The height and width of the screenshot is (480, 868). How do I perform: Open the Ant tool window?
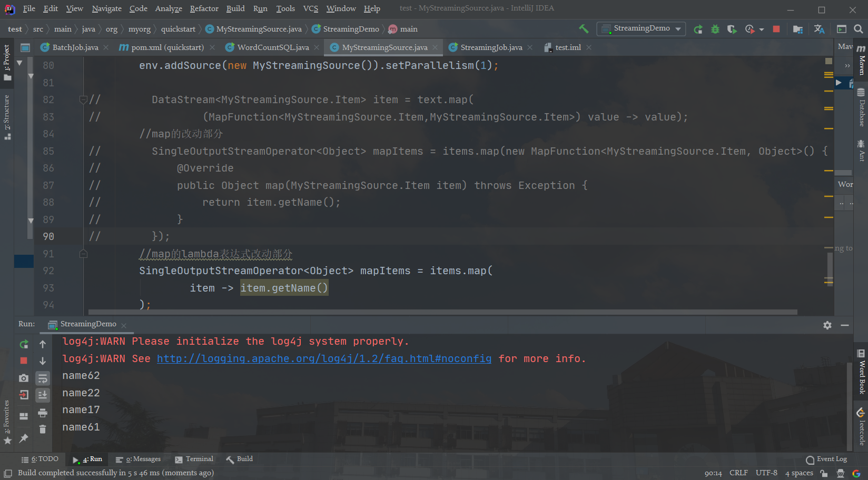(x=861, y=150)
